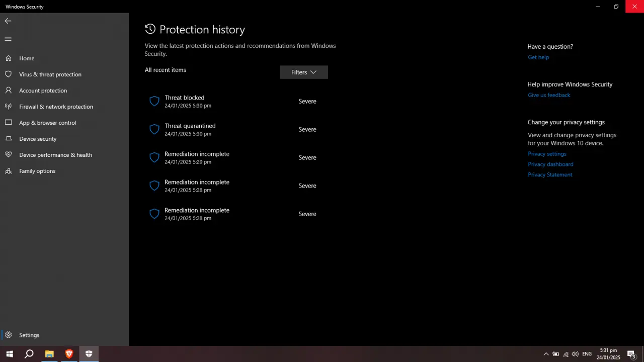The height and width of the screenshot is (362, 644).
Task: Open Device security laptop icon
Action: (x=8, y=139)
